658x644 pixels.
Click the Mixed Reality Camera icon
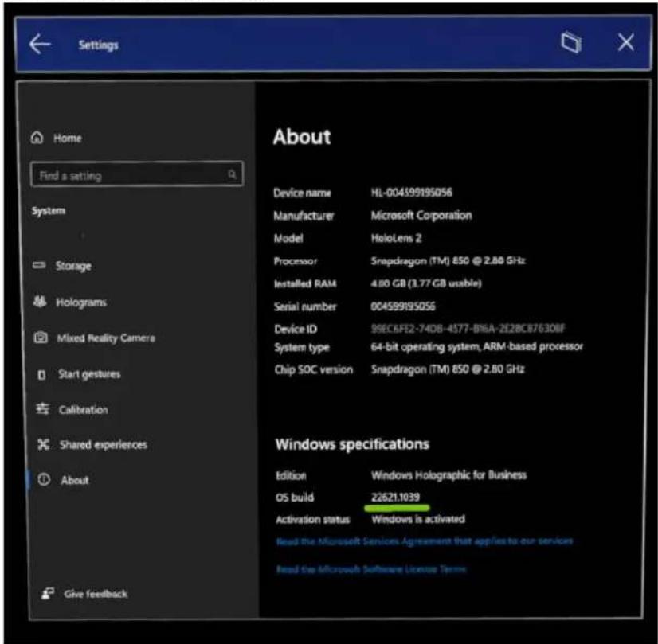[x=41, y=337]
